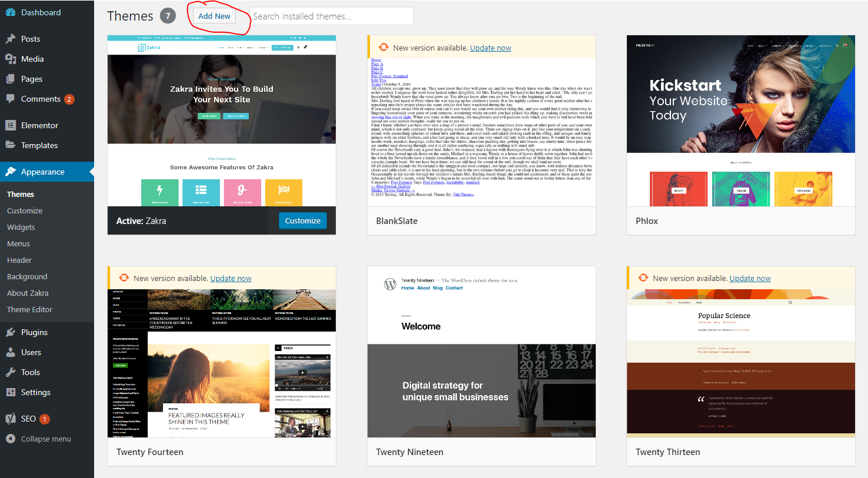
Task: Click Collapse menu text
Action: pyautogui.click(x=46, y=439)
